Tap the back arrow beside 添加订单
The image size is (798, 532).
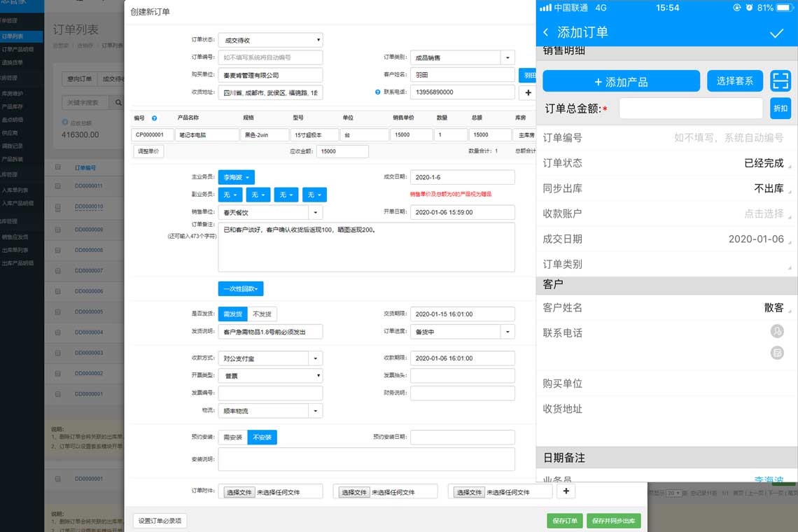[x=546, y=33]
